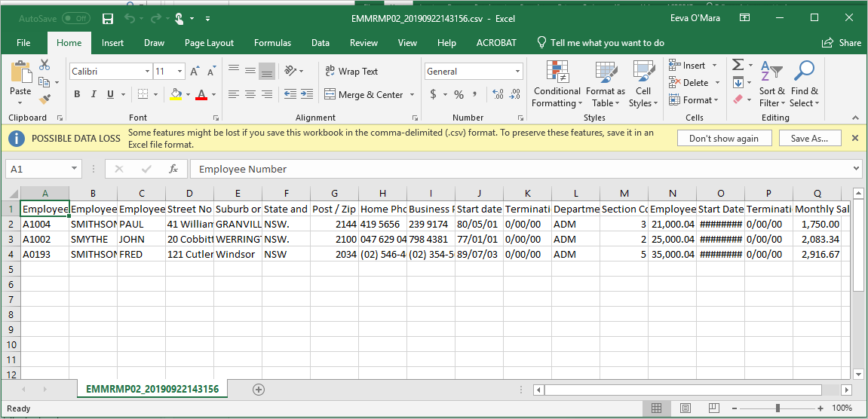868x419 pixels.
Task: Add a new sheet with the plus icon
Action: pos(259,390)
